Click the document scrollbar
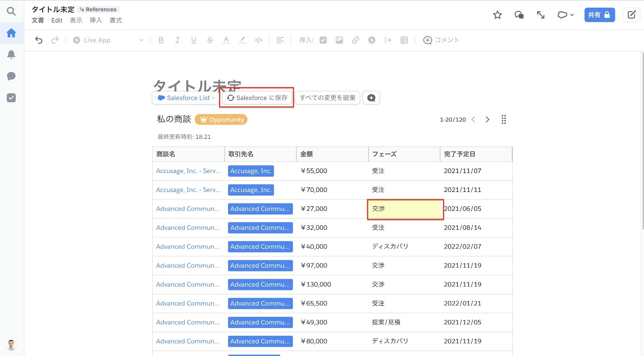644x356 pixels. (x=642, y=141)
